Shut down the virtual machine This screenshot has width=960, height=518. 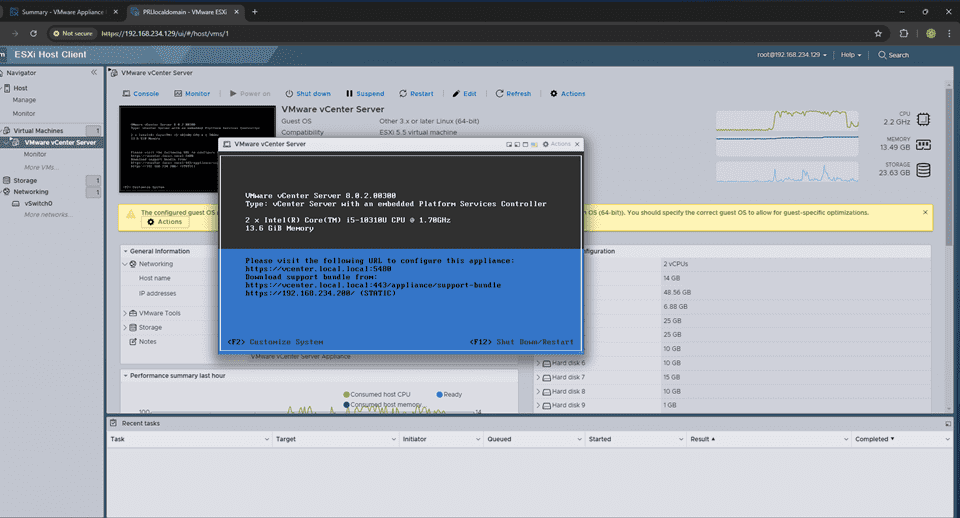pyautogui.click(x=308, y=94)
